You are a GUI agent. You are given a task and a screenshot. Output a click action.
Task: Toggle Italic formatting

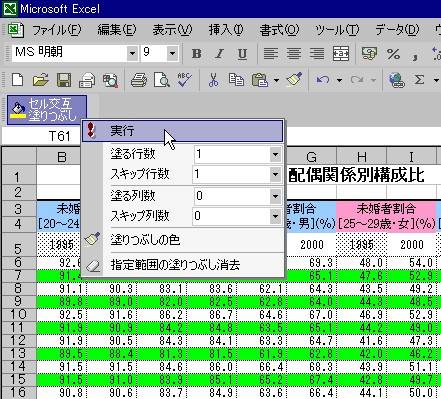point(219,54)
